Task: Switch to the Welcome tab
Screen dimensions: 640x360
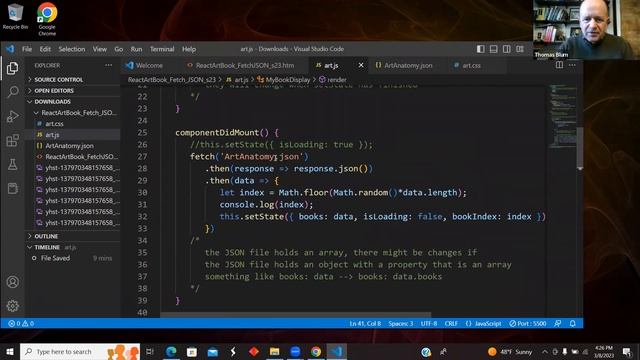Action: (x=144, y=65)
